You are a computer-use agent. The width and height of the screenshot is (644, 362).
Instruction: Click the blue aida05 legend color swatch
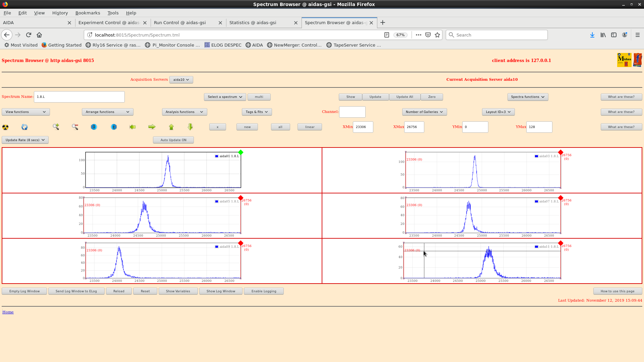pyautogui.click(x=217, y=201)
